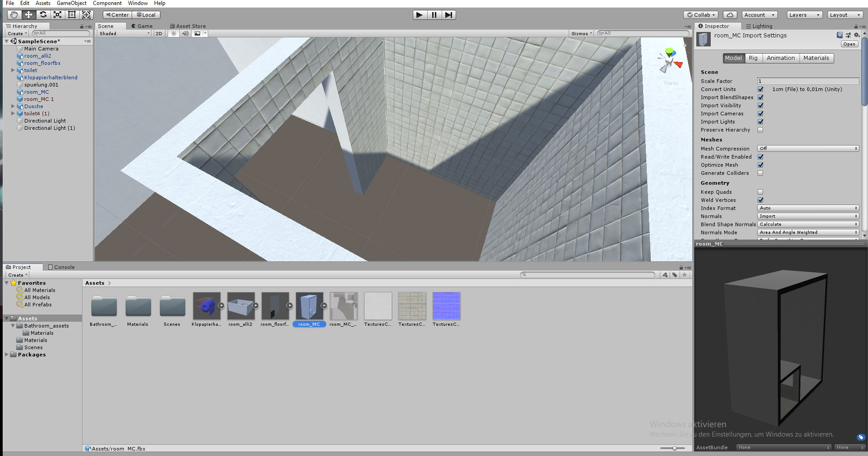The image size is (868, 456).
Task: Enable Preserve Hierarchy checkbox
Action: (x=760, y=130)
